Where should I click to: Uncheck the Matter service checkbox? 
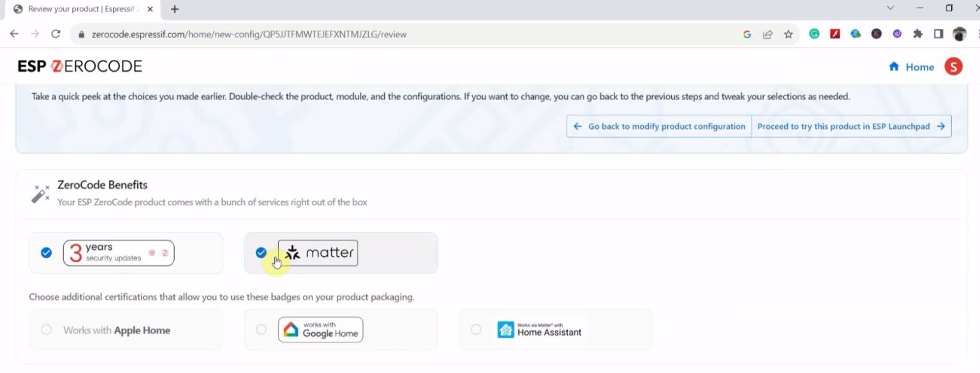point(261,252)
